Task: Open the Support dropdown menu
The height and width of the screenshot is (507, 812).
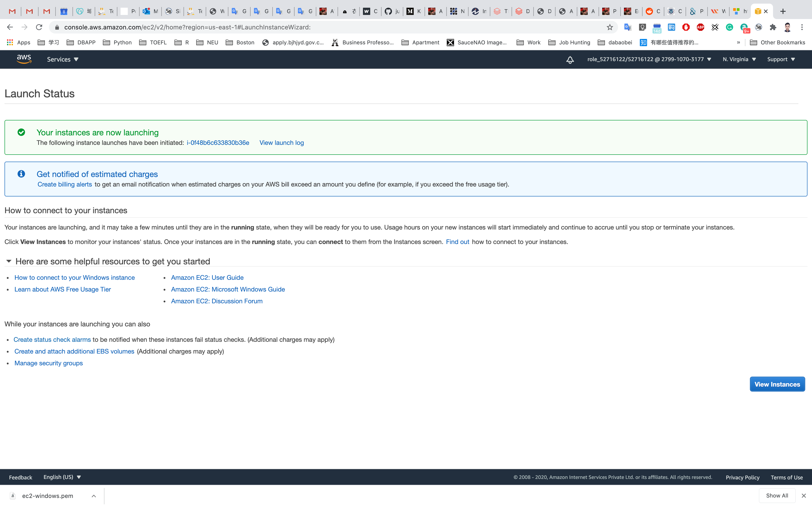Action: click(x=781, y=59)
